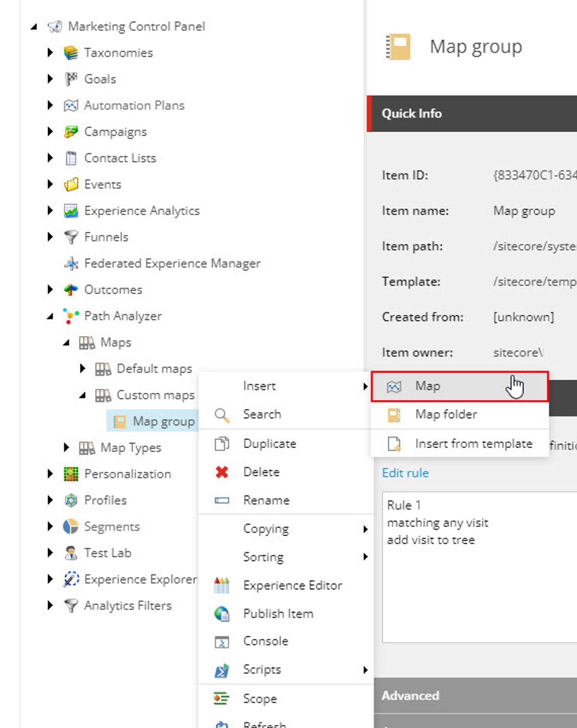The height and width of the screenshot is (728, 577).
Task: Click the Federated Experience Manager icon
Action: (x=71, y=264)
